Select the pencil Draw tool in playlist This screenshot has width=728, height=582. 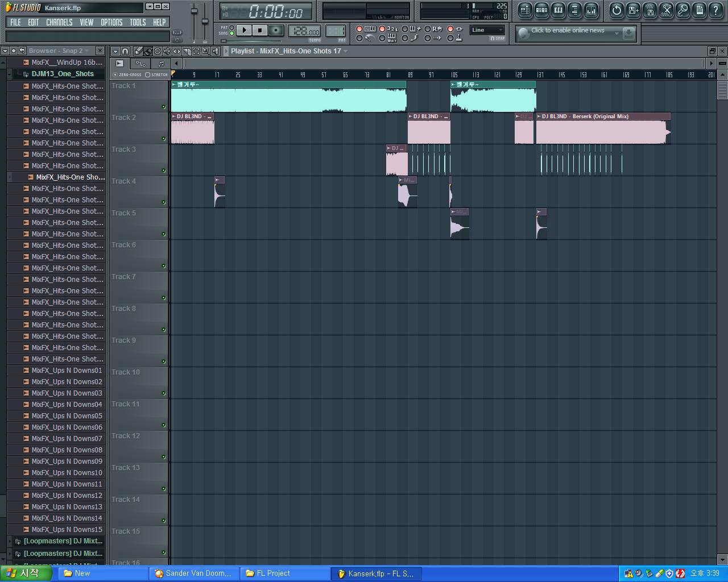pyautogui.click(x=138, y=51)
